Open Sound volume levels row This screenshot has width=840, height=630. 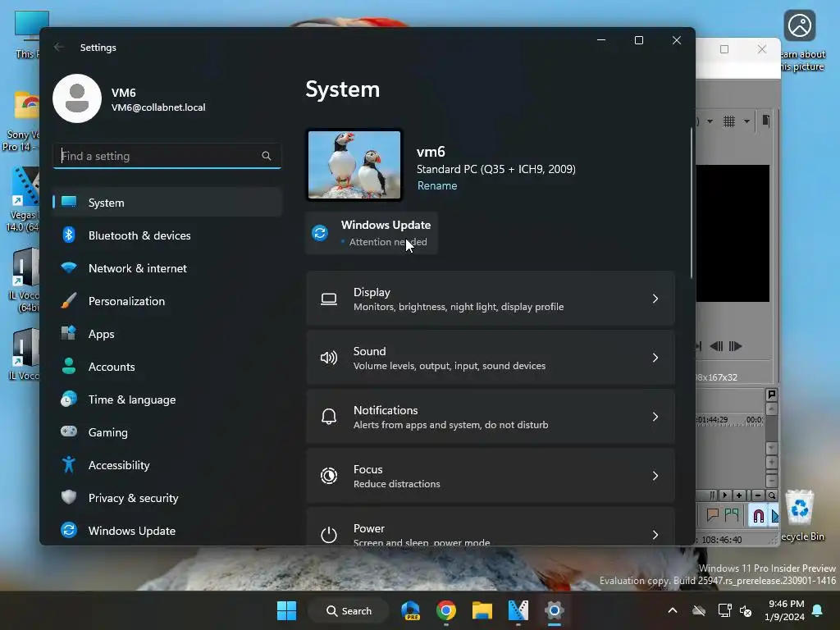tap(491, 358)
